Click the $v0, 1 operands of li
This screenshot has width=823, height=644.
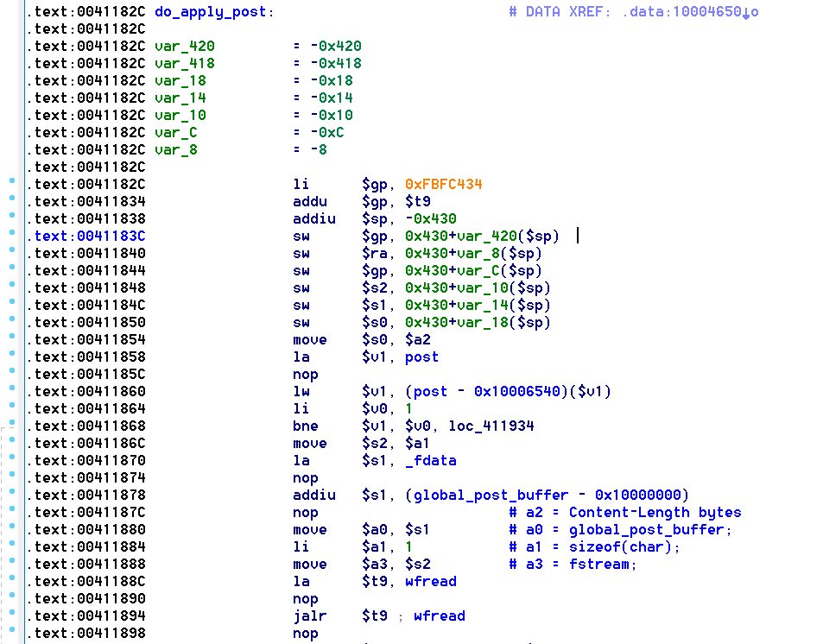(388, 409)
